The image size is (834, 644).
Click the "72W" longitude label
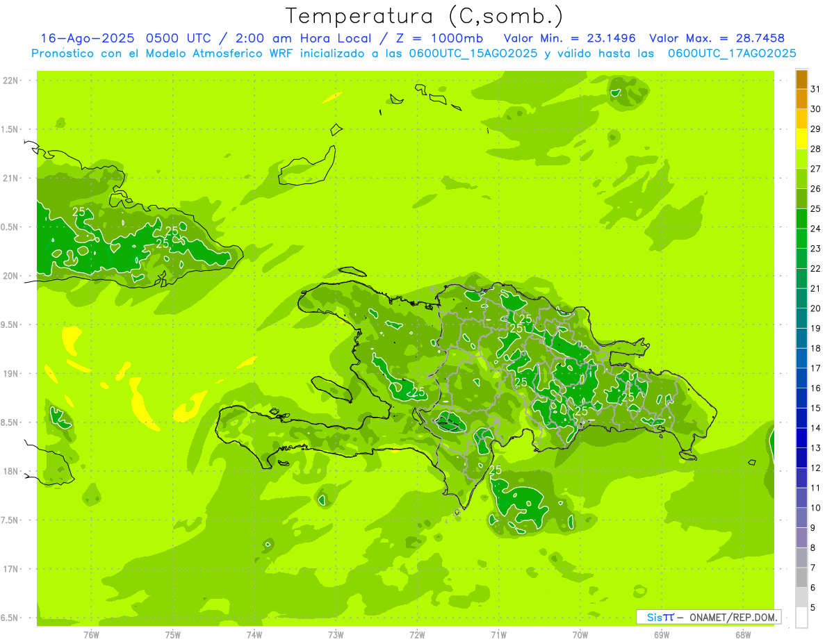(417, 635)
